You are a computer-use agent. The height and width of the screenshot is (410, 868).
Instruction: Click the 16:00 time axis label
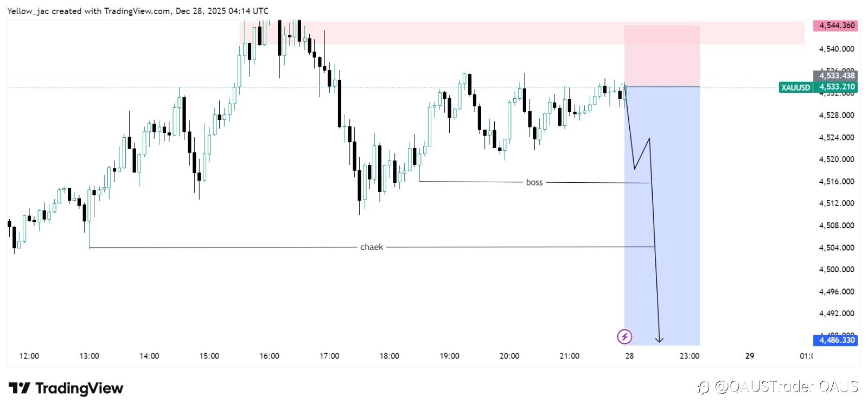pos(269,356)
